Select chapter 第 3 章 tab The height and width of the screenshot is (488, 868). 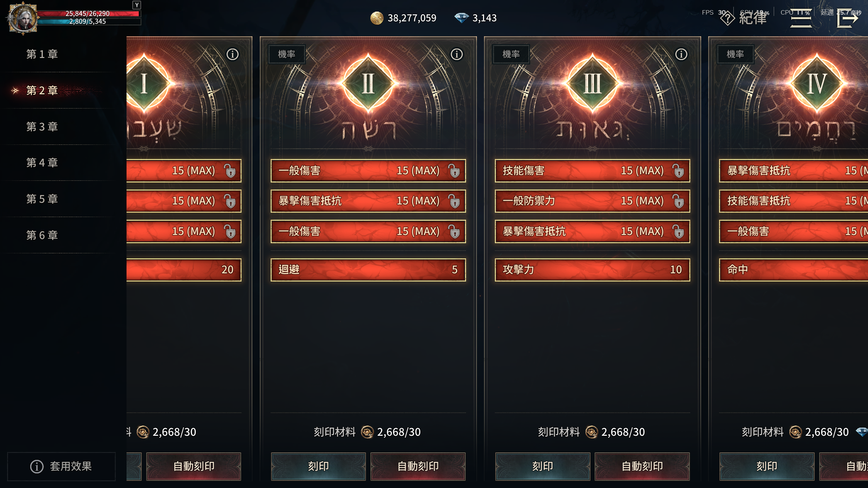42,126
